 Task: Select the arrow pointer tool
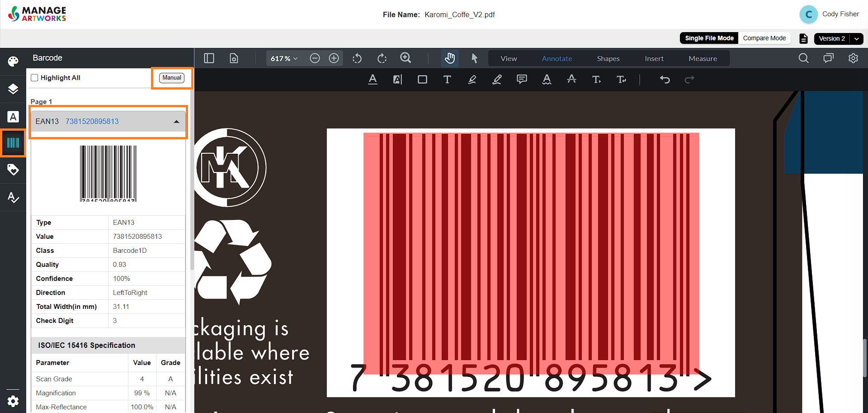pos(474,58)
